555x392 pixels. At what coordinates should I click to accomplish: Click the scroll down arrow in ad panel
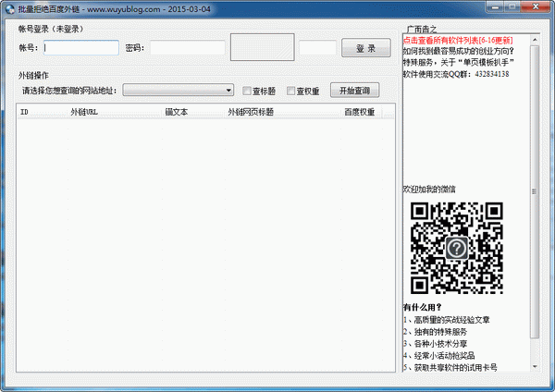tap(535, 367)
